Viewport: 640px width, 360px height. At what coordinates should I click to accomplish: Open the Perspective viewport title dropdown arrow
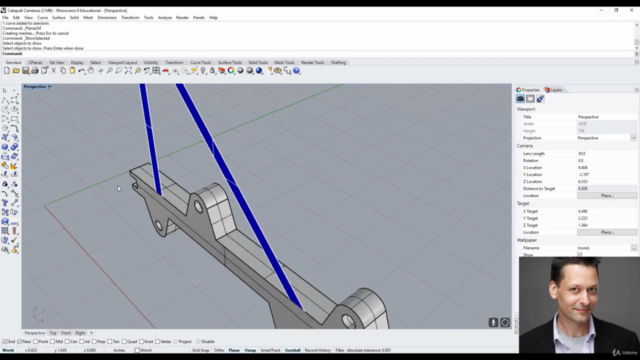click(x=50, y=87)
